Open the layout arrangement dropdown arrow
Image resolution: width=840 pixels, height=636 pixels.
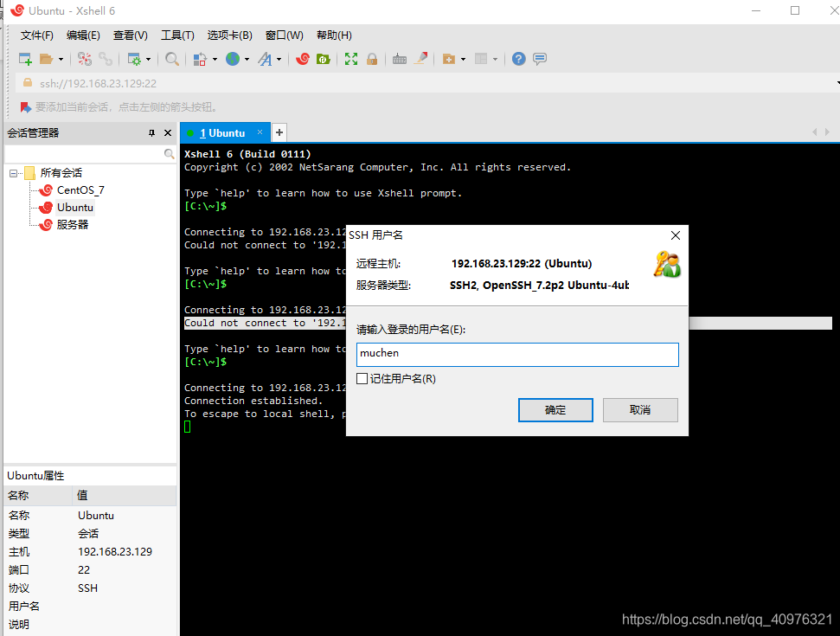(x=496, y=59)
